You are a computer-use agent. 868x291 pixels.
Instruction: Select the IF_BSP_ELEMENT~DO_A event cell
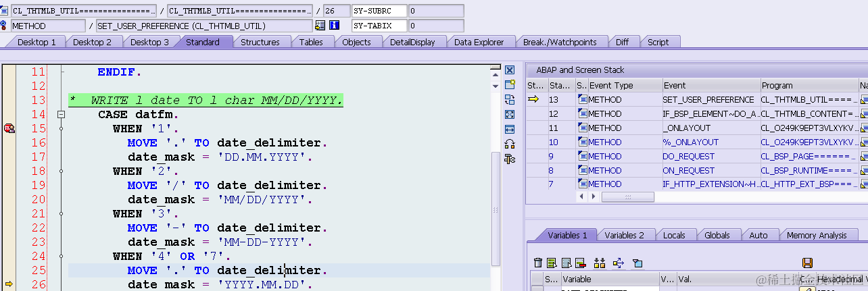(x=710, y=113)
